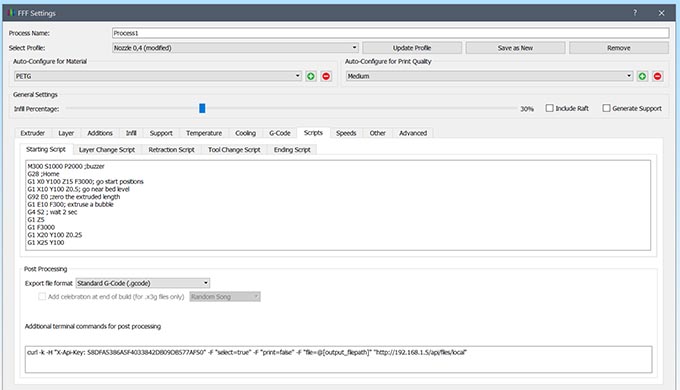Add a new print quality entry

pos(642,76)
